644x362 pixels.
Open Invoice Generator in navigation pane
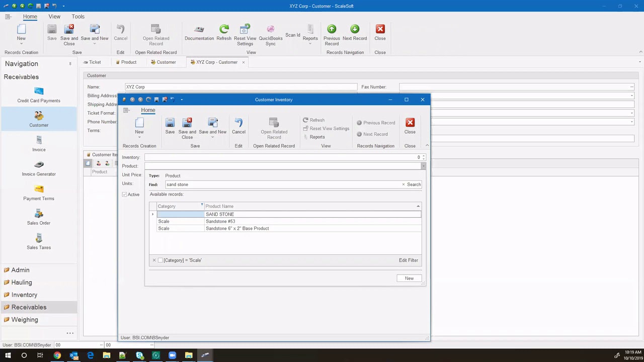[x=39, y=168]
